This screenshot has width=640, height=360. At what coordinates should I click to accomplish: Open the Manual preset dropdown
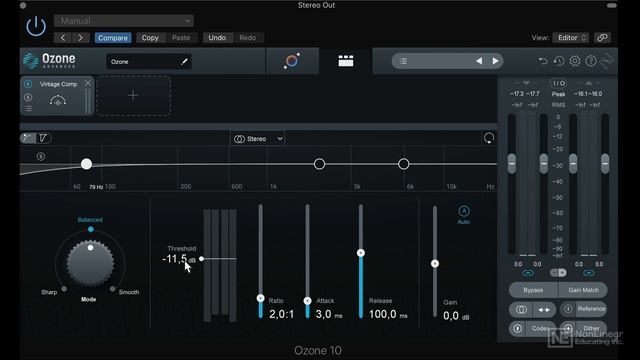[124, 20]
